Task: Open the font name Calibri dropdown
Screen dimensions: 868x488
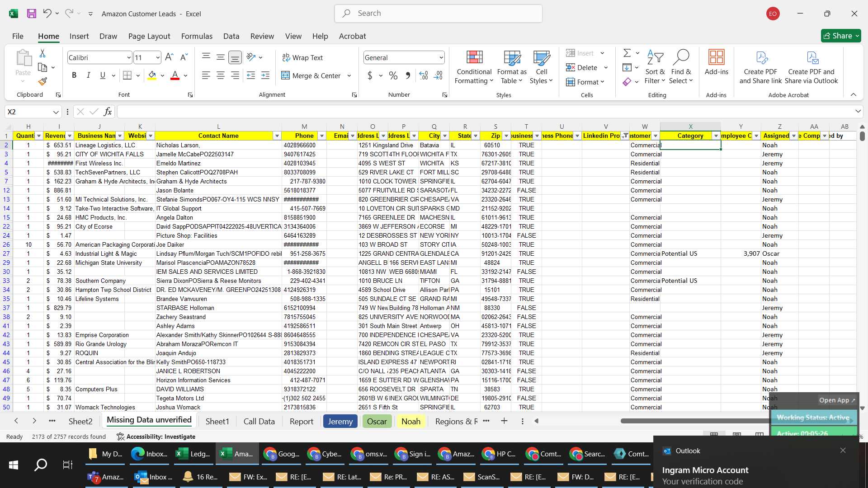Action: 128,57
